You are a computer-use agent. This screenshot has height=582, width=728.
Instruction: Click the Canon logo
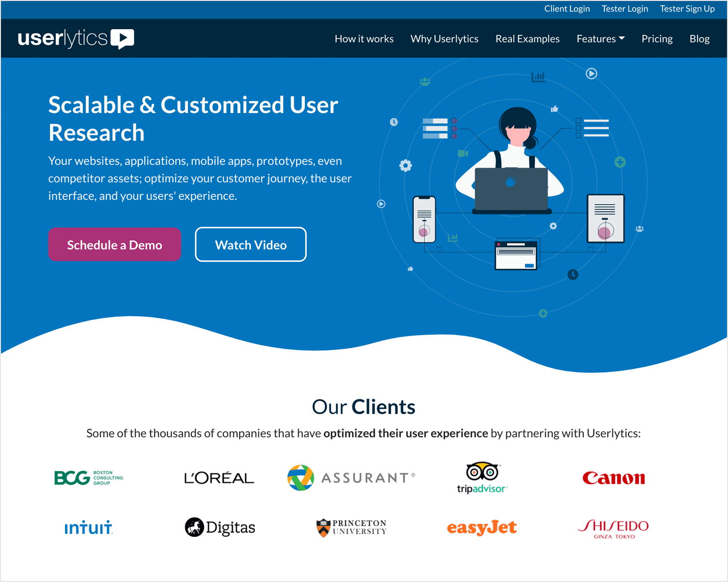(614, 478)
